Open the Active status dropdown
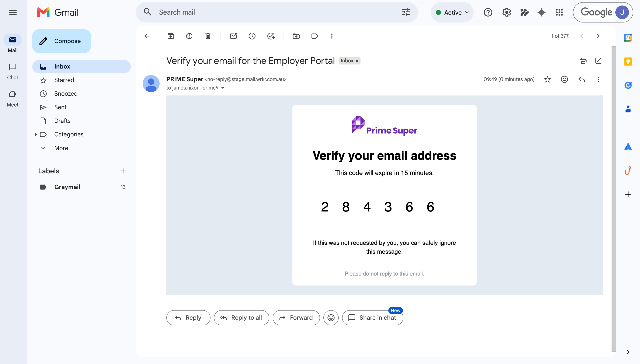Screen dimensions: 640x364 [x=452, y=12]
